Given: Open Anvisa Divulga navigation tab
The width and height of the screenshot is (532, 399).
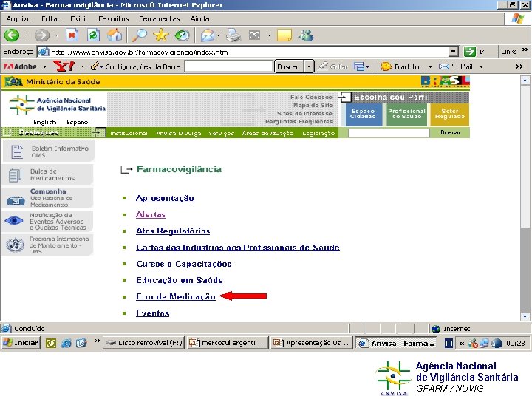Looking at the screenshot, I should (179, 133).
